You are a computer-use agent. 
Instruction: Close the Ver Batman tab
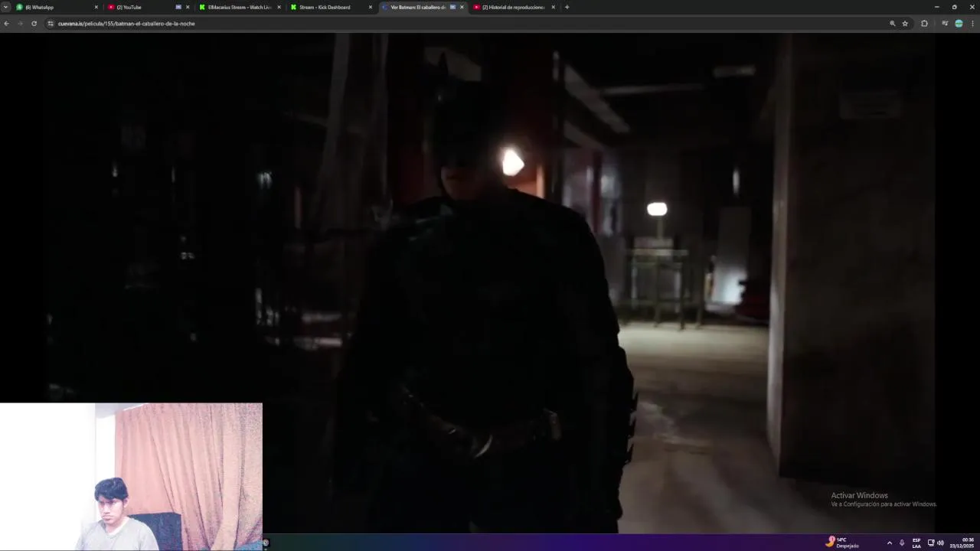click(x=462, y=7)
